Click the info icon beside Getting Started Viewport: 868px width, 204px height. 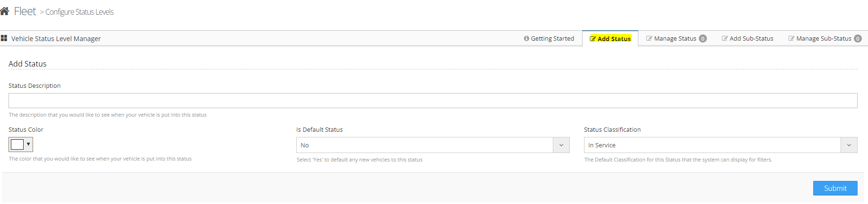tap(526, 39)
